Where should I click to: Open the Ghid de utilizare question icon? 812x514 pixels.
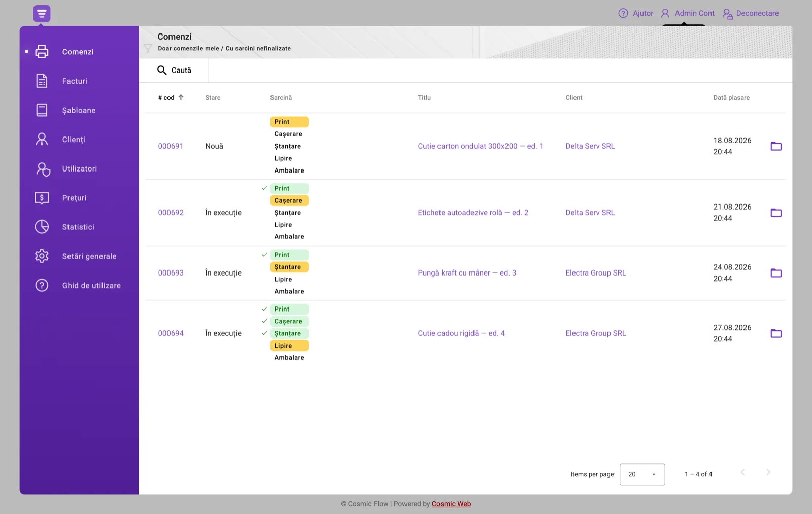(42, 285)
